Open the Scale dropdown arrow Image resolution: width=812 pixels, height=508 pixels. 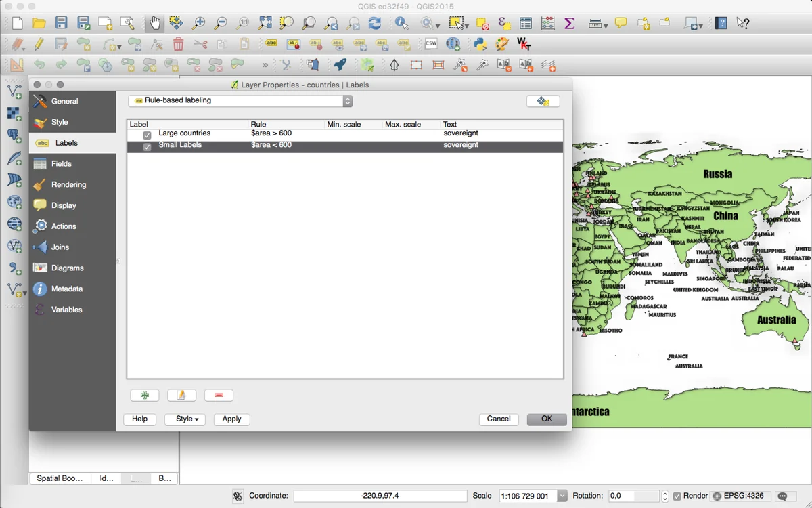562,496
